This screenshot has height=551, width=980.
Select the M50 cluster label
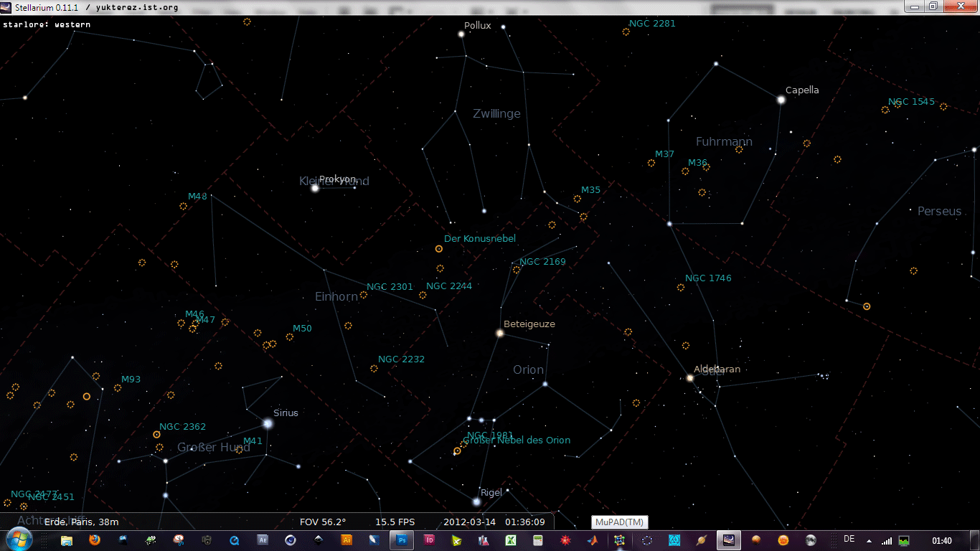(x=303, y=329)
